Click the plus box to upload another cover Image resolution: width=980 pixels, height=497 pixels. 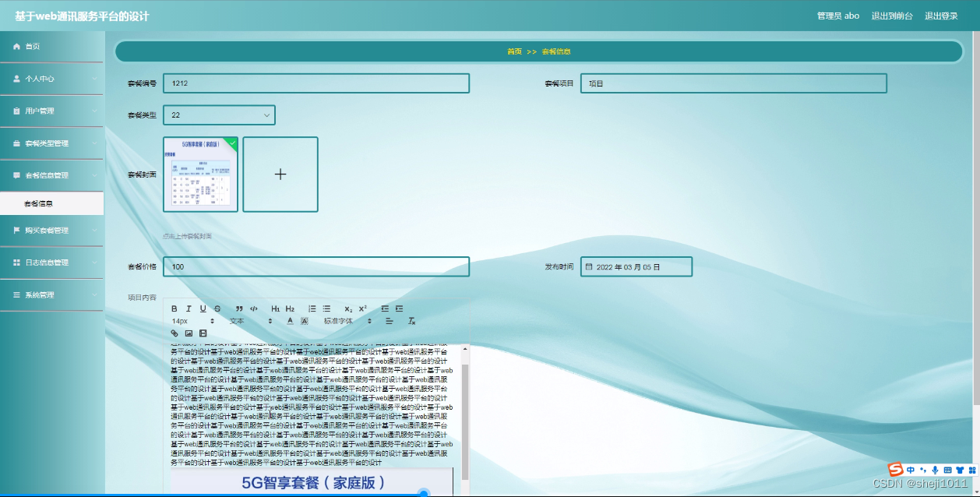[x=280, y=174]
